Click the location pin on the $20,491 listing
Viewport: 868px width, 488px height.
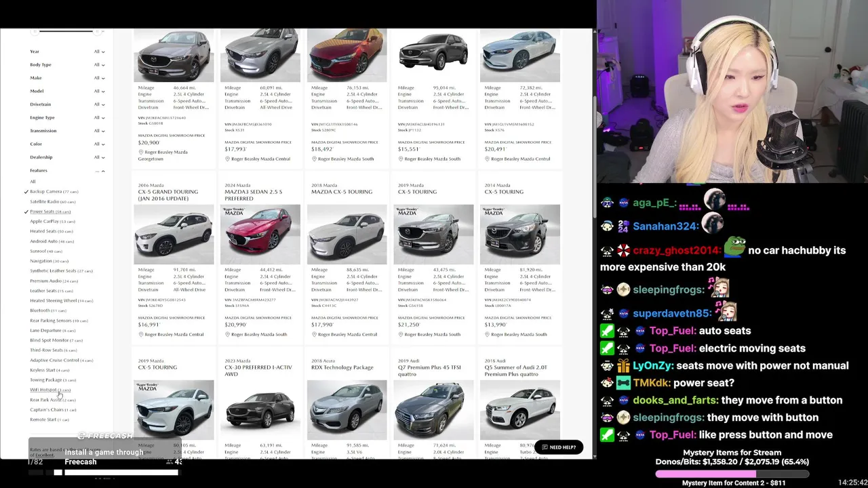click(x=488, y=159)
